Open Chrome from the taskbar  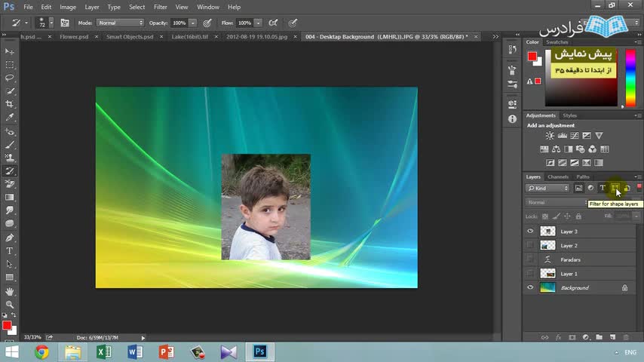(41, 351)
